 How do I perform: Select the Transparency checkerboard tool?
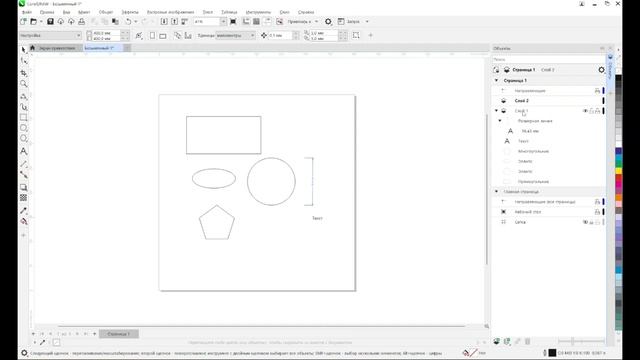tap(24, 198)
